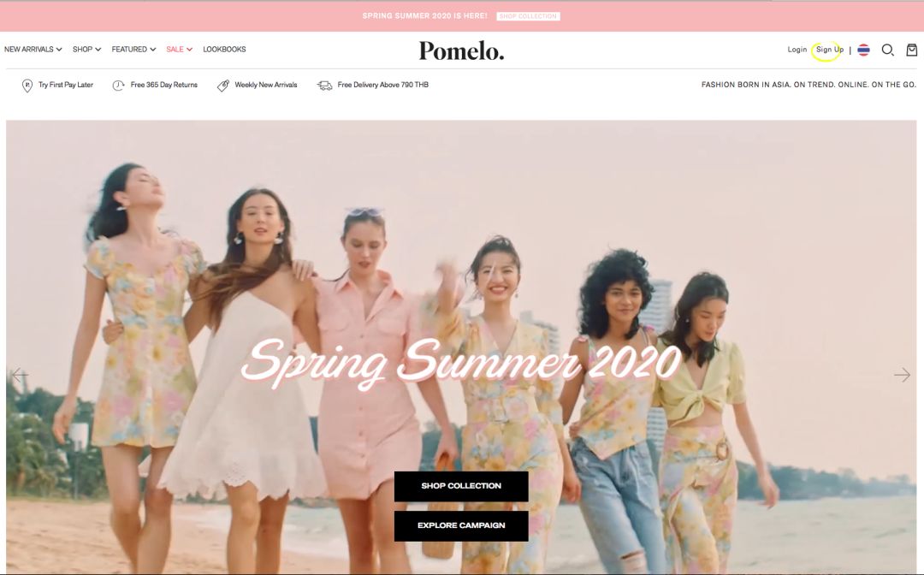This screenshot has width=924, height=575.
Task: Open the shopping bag icon
Action: (912, 50)
